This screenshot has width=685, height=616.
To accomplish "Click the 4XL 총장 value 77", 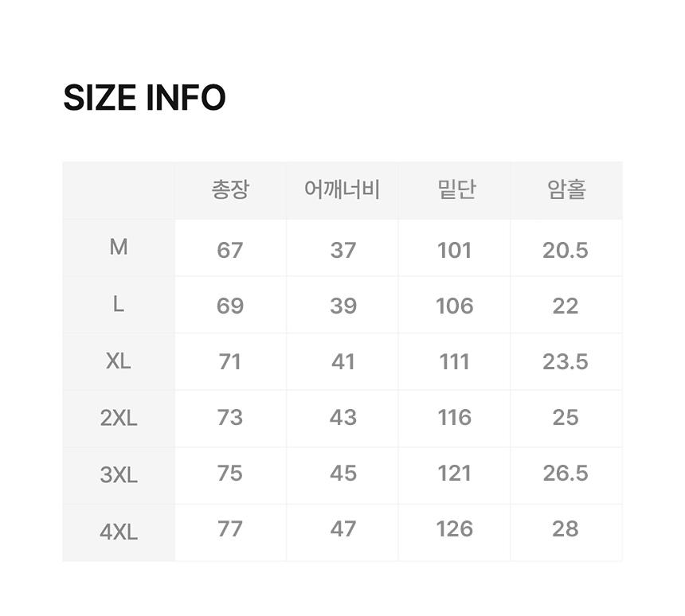I will (230, 528).
